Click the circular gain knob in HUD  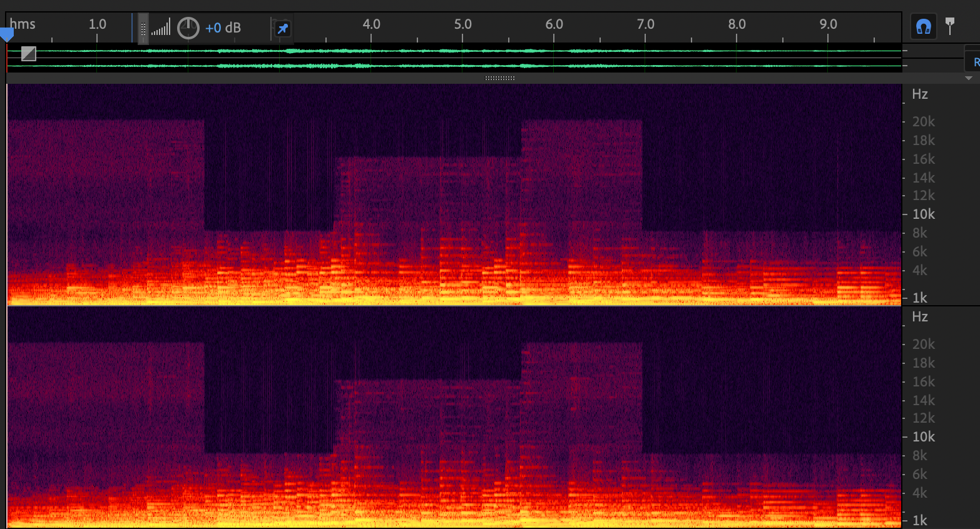point(188,28)
